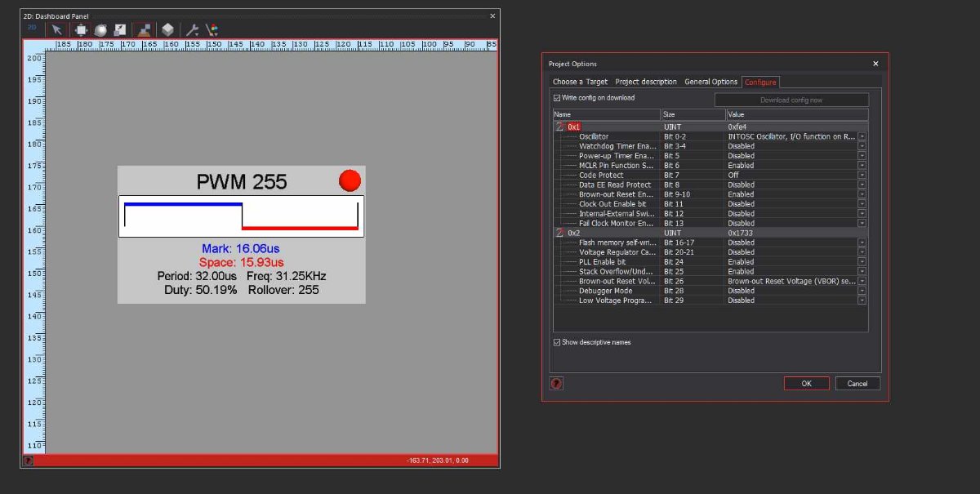
Task: Select the arrow pointer tool
Action: (57, 29)
